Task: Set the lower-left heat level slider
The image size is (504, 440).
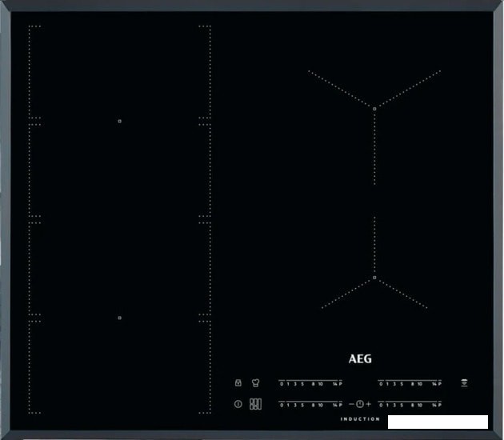Action: pos(310,404)
